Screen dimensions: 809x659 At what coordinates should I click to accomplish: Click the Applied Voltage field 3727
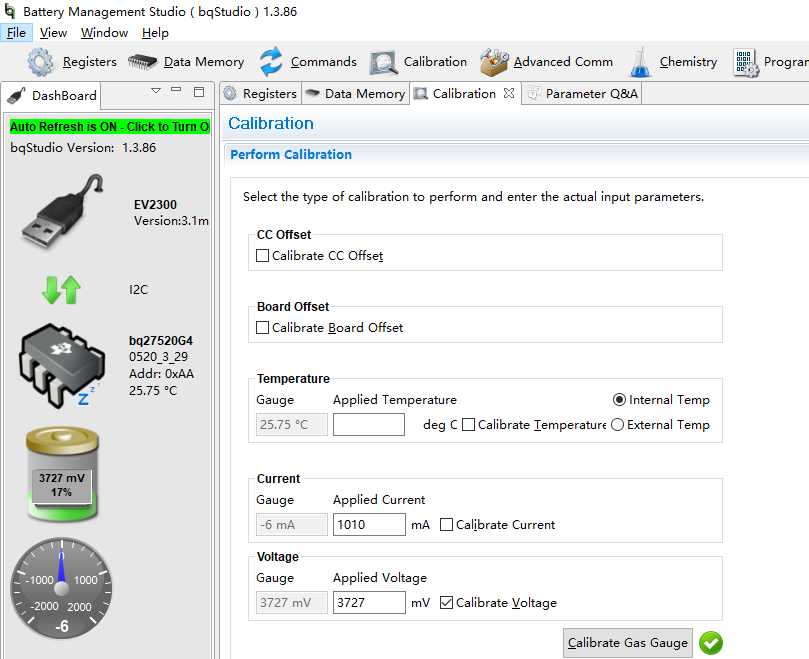point(369,603)
